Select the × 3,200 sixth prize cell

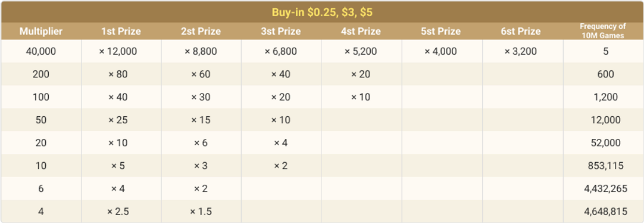520,51
